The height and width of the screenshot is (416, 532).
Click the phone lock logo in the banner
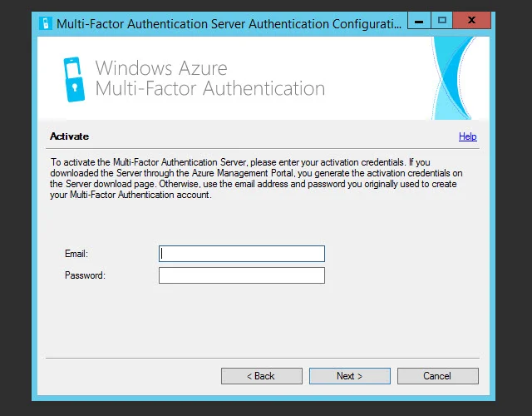pyautogui.click(x=74, y=80)
